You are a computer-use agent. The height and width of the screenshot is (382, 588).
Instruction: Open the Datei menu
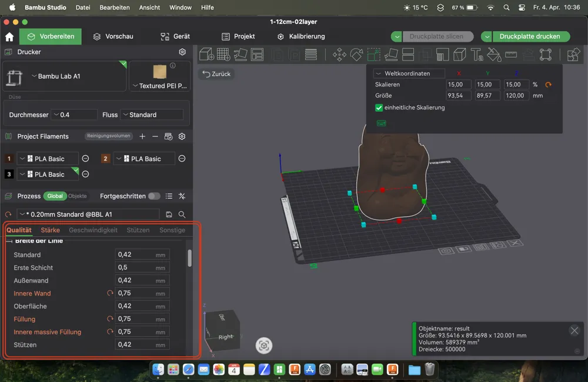pyautogui.click(x=83, y=8)
